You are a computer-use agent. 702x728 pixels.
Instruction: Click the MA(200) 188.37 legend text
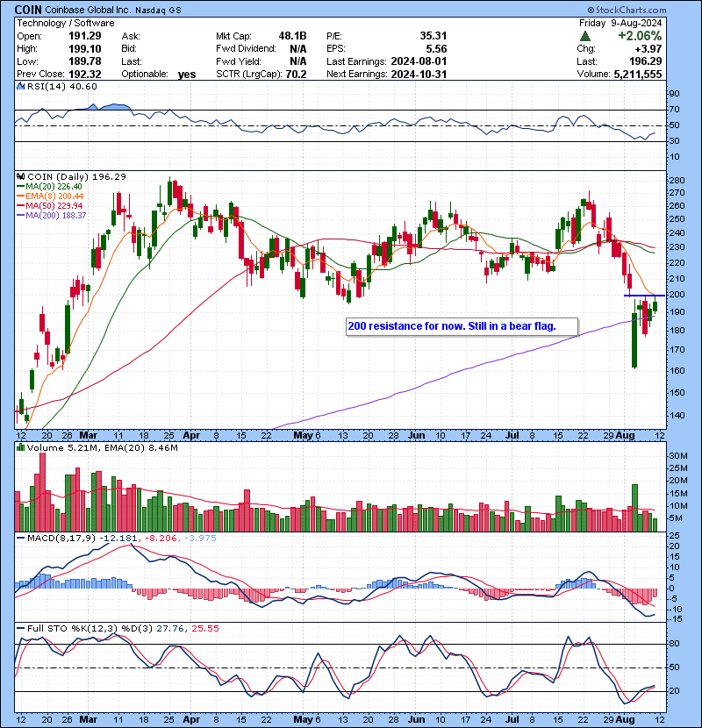[56, 216]
